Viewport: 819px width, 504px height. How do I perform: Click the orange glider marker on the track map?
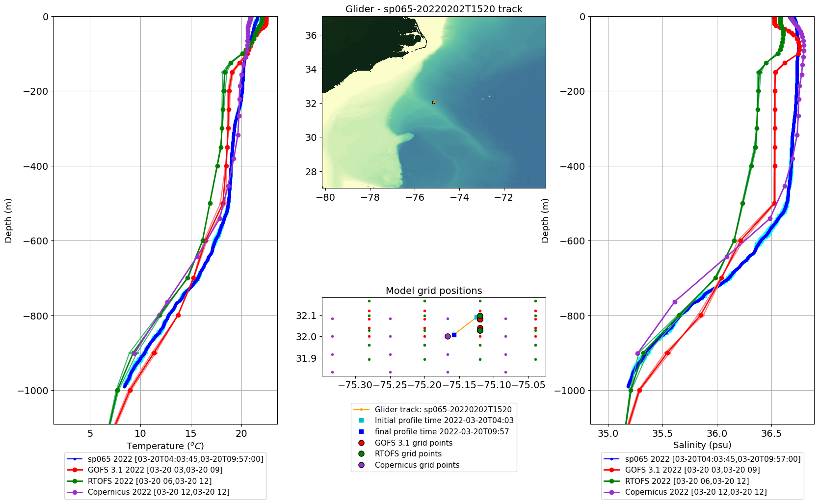433,103
